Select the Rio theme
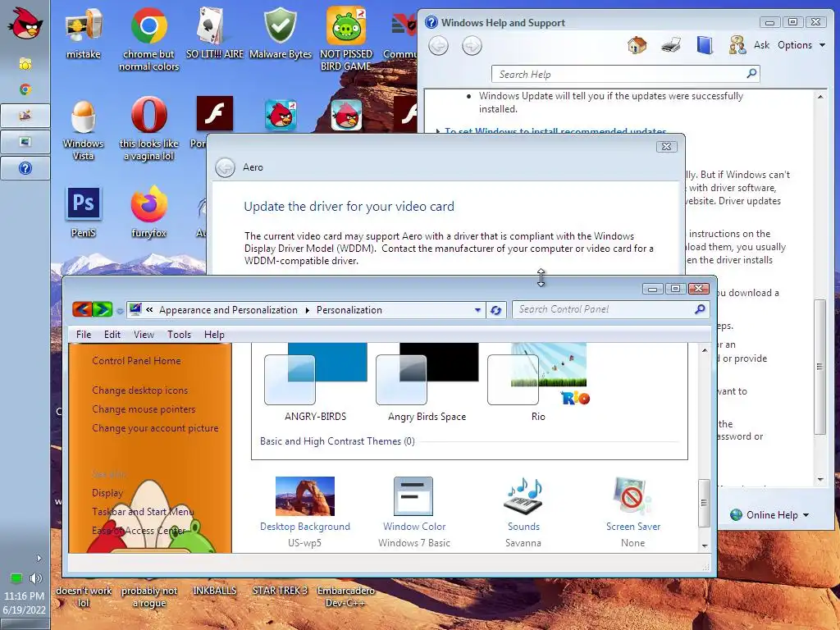 pyautogui.click(x=538, y=382)
